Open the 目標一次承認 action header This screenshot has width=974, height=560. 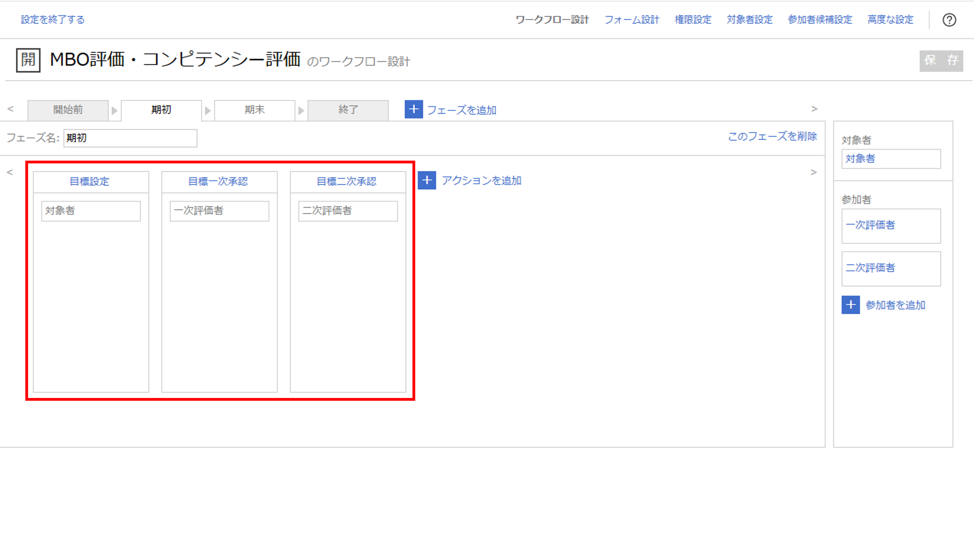pos(219,182)
